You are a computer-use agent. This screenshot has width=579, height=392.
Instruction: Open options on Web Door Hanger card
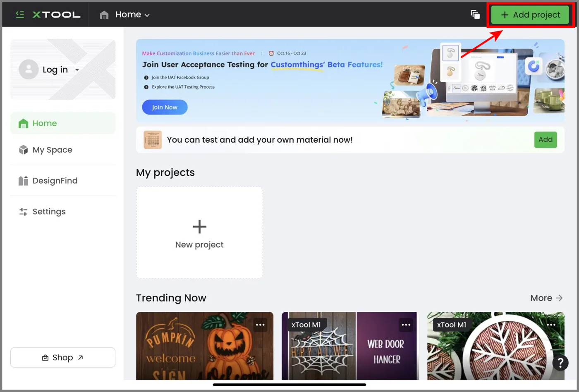(x=406, y=325)
